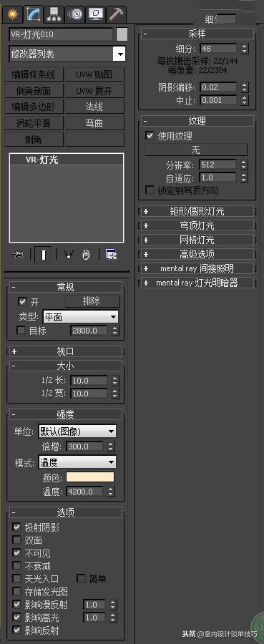Enable the 双面 checkbox
Image resolution: width=264 pixels, height=644 pixels.
coord(17,540)
